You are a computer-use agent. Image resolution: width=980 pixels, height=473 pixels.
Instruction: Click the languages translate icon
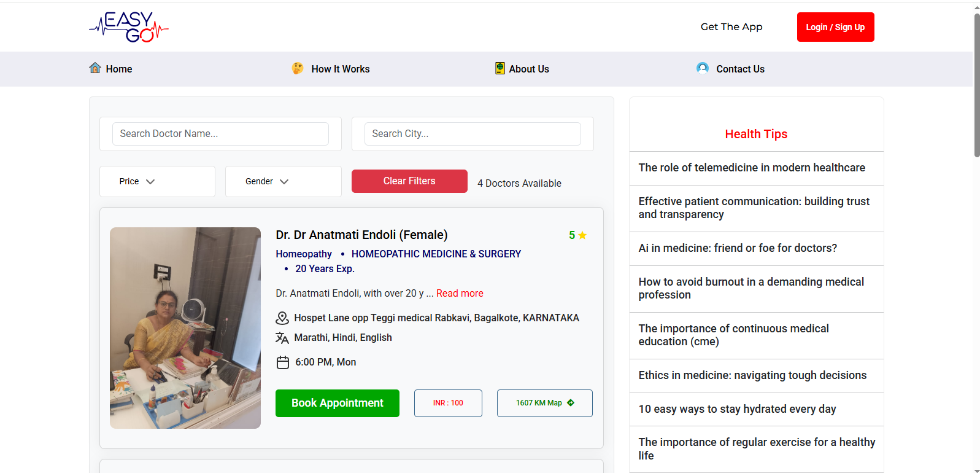coord(282,338)
